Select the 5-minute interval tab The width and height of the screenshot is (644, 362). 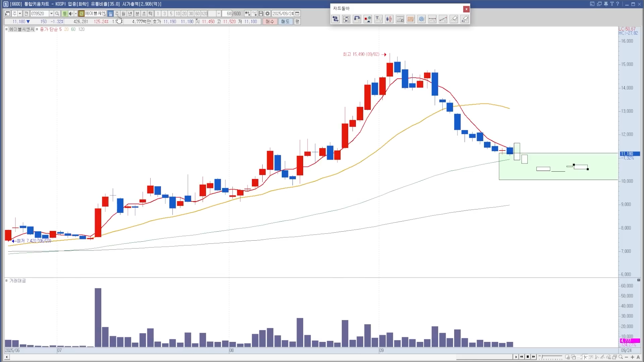coord(171,14)
